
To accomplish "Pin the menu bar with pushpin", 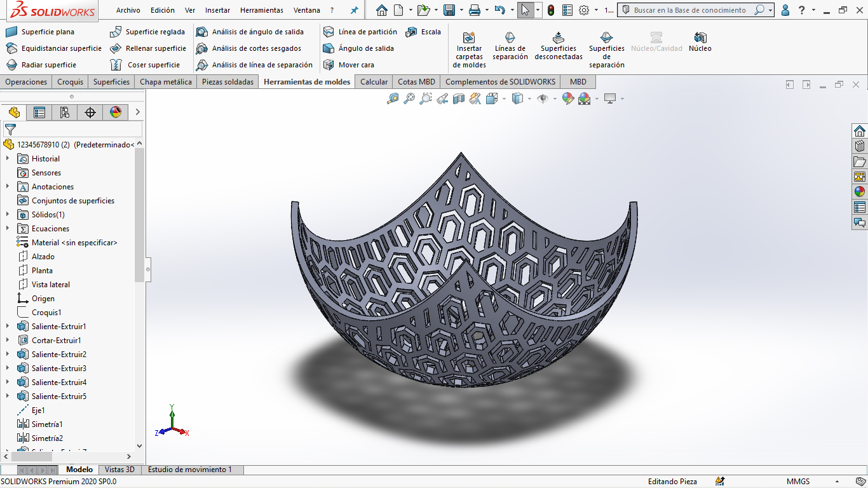I will click(x=355, y=10).
